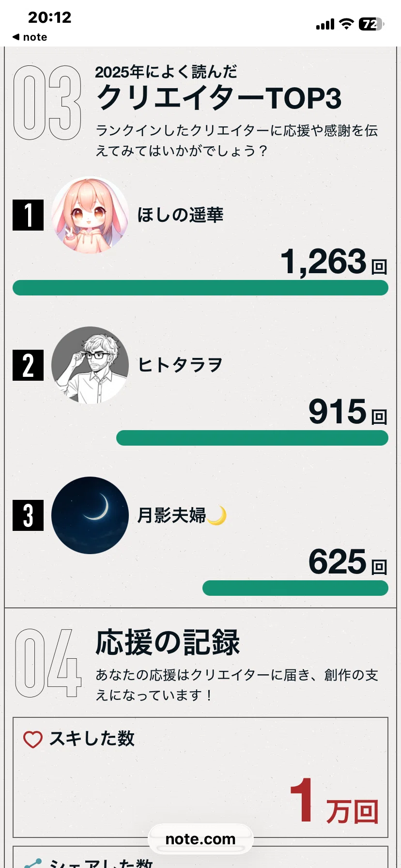Screen dimensions: 401x868
Task: Tap the green bar for 1,263 reads
Action: 200,288
